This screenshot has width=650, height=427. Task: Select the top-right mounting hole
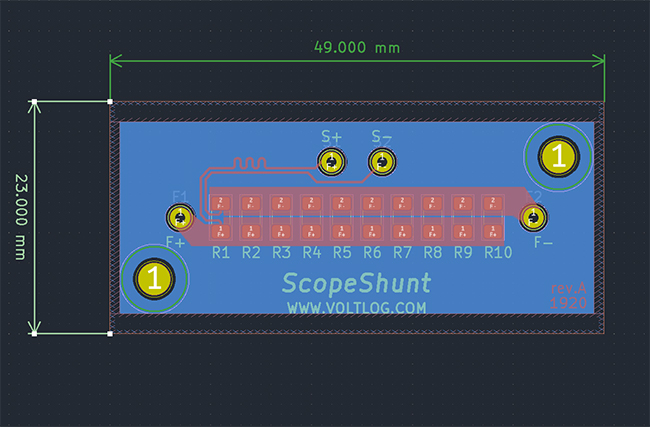(x=559, y=157)
